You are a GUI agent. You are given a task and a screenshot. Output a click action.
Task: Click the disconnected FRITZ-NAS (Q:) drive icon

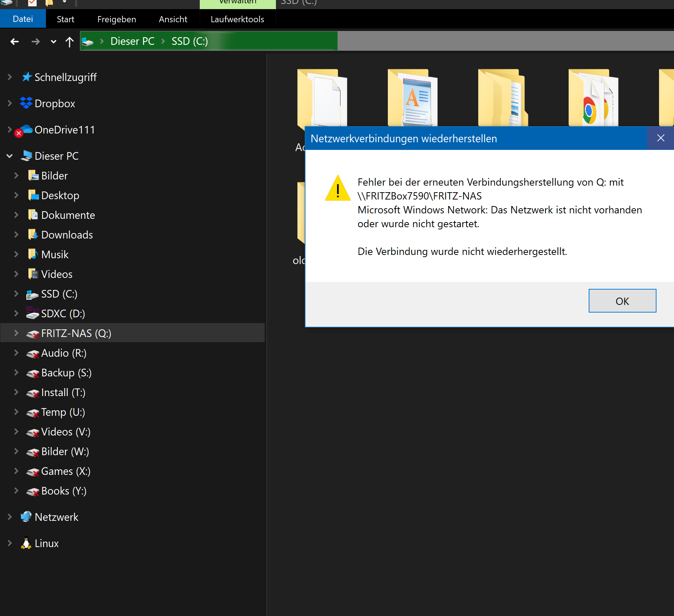[33, 334]
